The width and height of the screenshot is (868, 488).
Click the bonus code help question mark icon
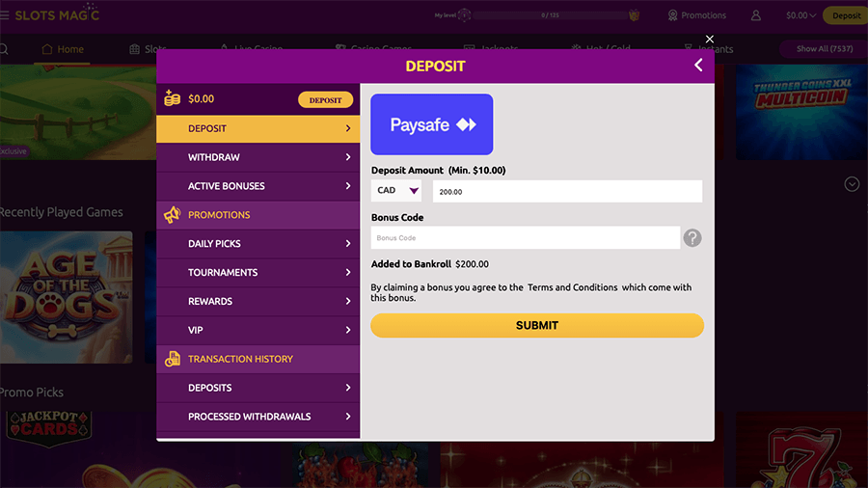click(x=692, y=238)
